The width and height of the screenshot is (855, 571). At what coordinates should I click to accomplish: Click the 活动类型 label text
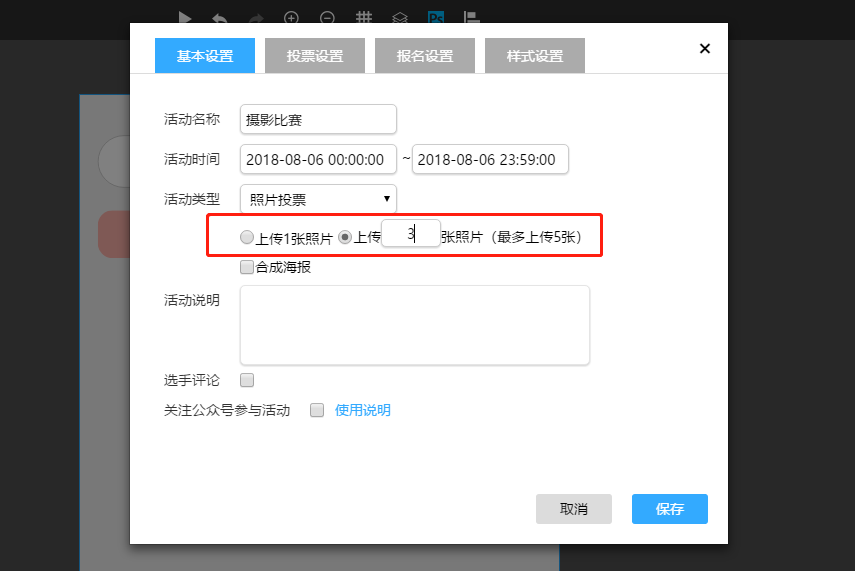(192, 199)
